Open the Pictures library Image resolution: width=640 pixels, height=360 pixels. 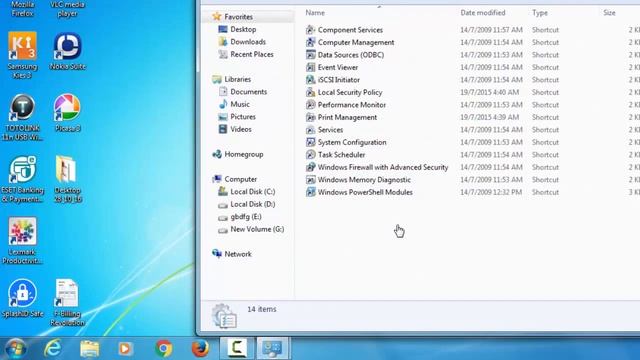coord(243,117)
